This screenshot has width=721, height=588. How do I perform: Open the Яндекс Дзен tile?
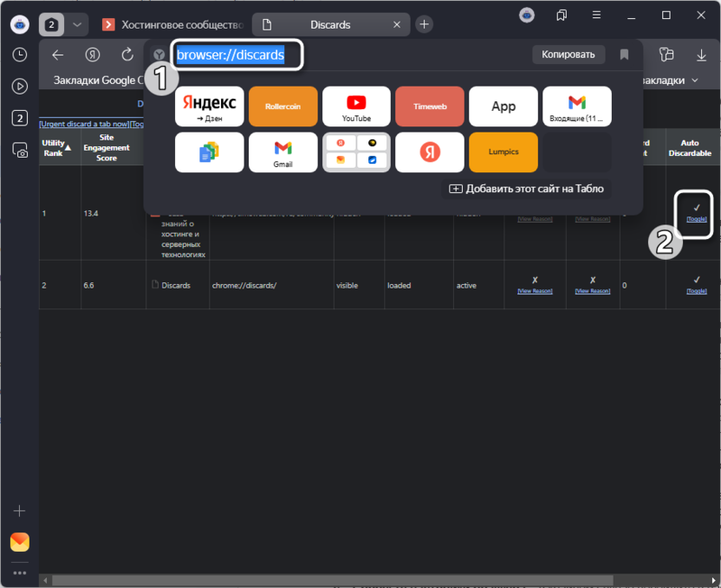[209, 107]
